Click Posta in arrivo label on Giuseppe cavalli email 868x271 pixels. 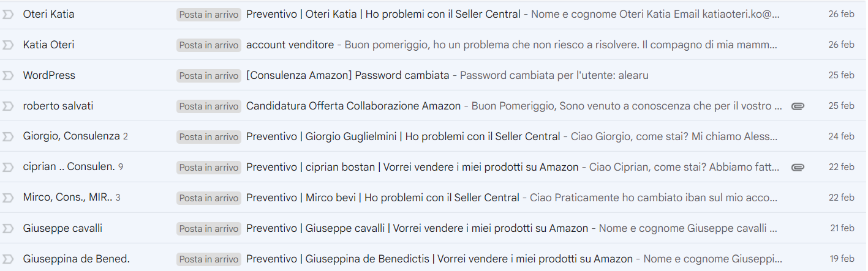[x=209, y=229]
